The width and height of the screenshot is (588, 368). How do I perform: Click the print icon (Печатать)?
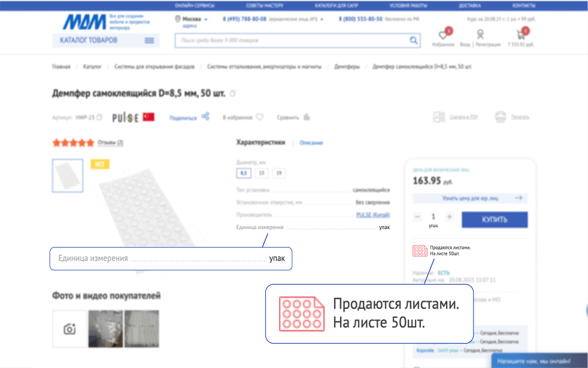click(x=501, y=117)
